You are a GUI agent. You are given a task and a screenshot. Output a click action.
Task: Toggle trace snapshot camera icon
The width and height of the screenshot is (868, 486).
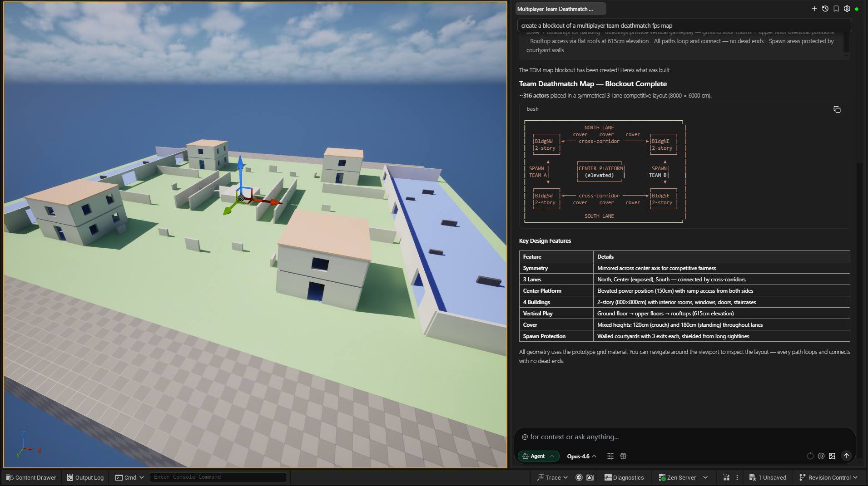pos(590,477)
